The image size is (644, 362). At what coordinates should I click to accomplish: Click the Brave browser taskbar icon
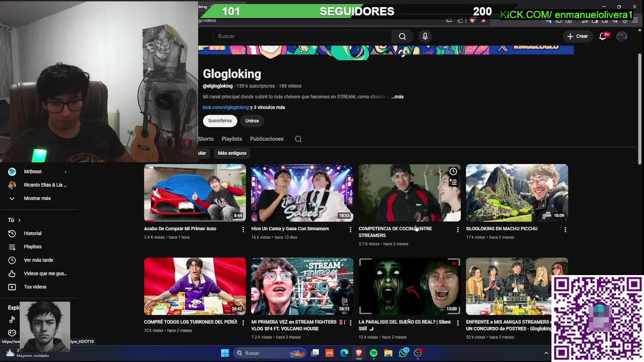[x=359, y=353]
